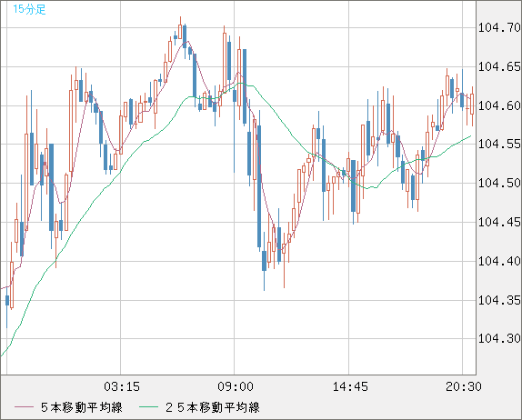Screen dimensions: 522x420
Task: Click the purple 5-period legend line sample
Action: [x=24, y=407]
